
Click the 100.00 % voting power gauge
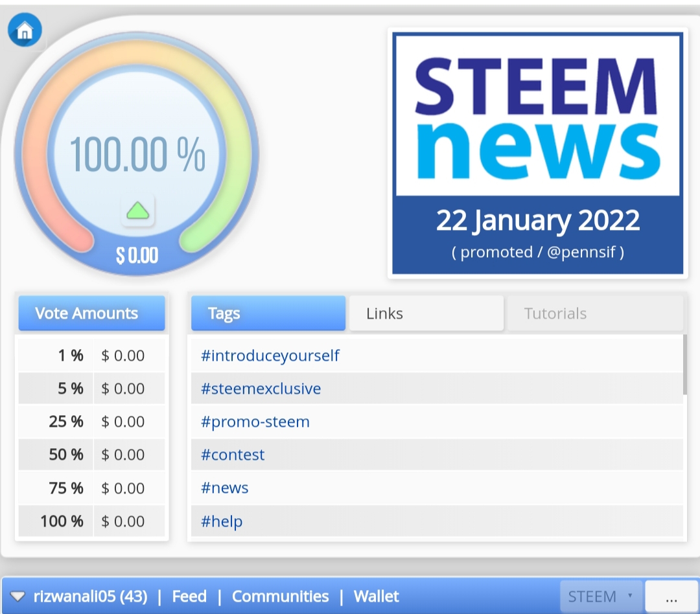137,153
